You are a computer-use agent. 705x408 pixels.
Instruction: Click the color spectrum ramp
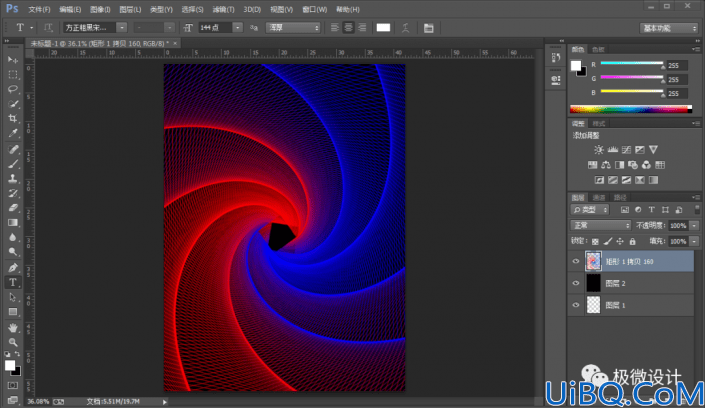tap(631, 109)
